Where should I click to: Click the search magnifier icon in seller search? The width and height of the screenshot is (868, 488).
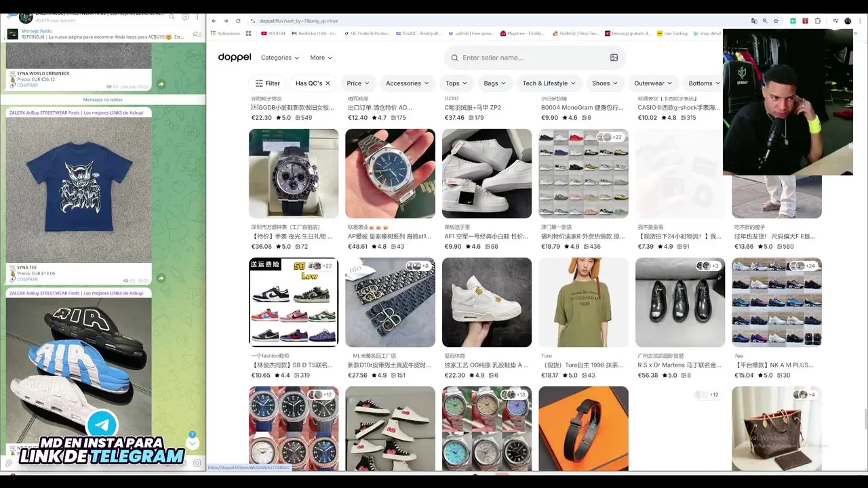454,58
